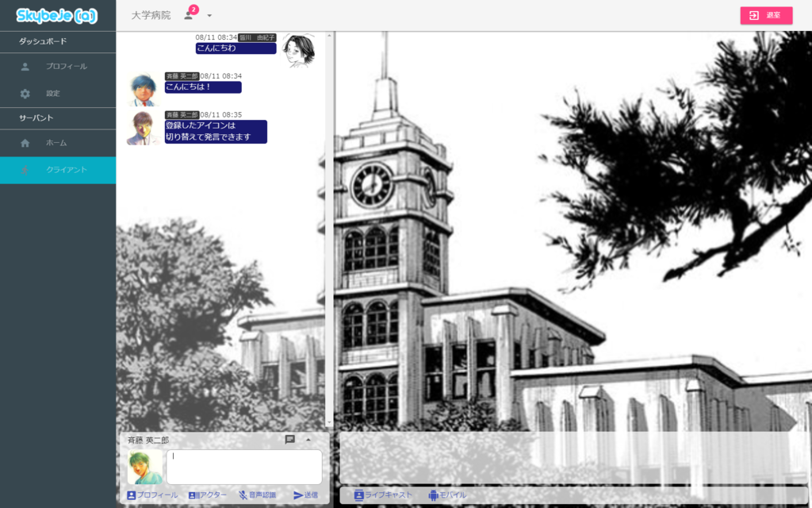Screen dimensions: 812x508
Task: Expand the dropdown arrow next to participants
Action: (x=209, y=16)
